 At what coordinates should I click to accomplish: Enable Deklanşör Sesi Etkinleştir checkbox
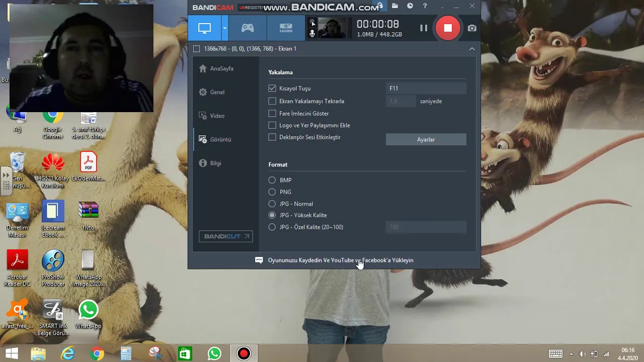(272, 137)
